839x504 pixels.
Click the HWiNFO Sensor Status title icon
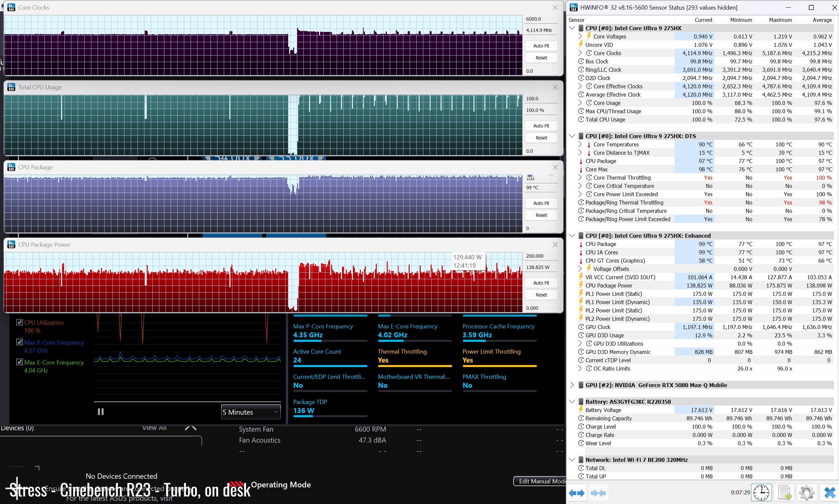[x=573, y=7]
